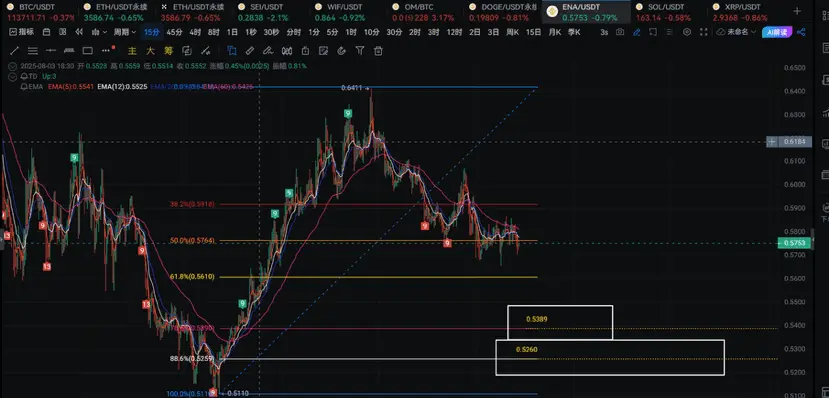The image size is (829, 398).
Task: Click the 0.5753 current price label
Action: click(x=794, y=243)
